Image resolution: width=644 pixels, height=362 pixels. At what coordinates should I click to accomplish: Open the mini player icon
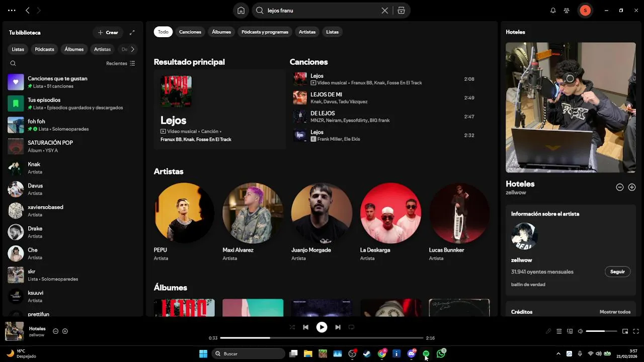pos(625,331)
